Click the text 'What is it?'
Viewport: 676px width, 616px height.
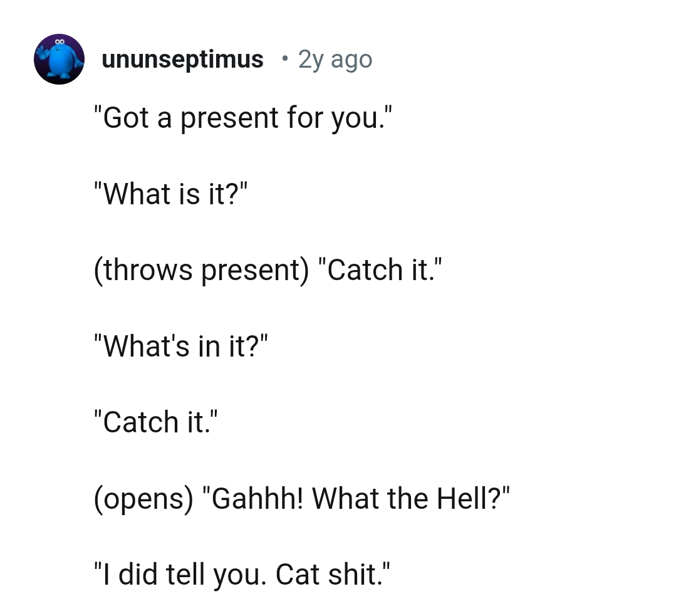[x=170, y=194]
